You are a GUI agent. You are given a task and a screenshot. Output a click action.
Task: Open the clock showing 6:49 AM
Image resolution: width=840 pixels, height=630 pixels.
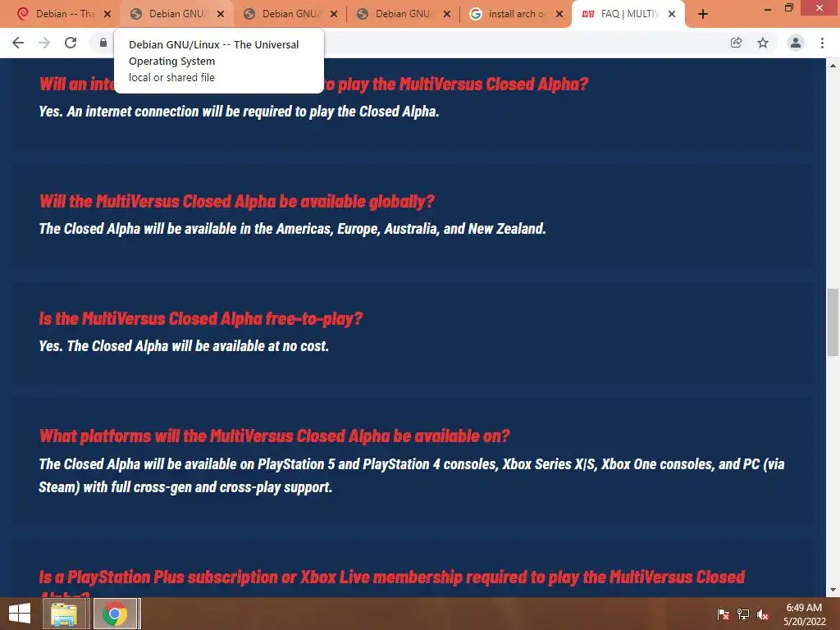(804, 614)
